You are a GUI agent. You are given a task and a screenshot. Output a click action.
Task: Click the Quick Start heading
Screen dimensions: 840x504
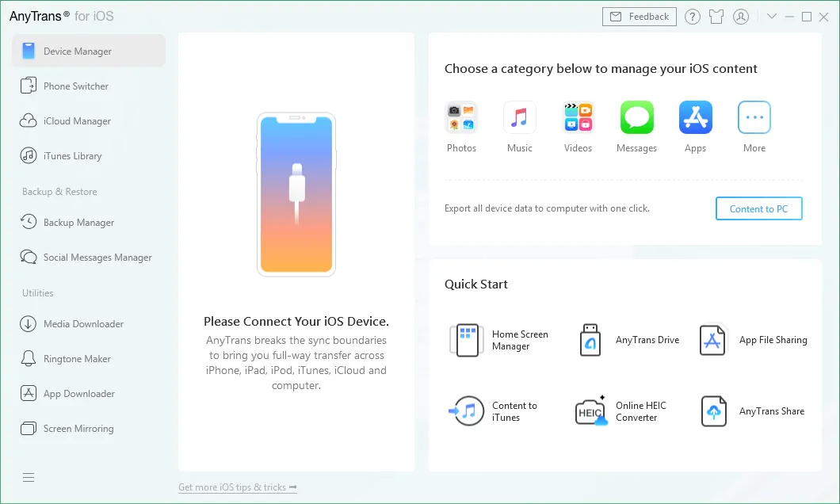(476, 284)
